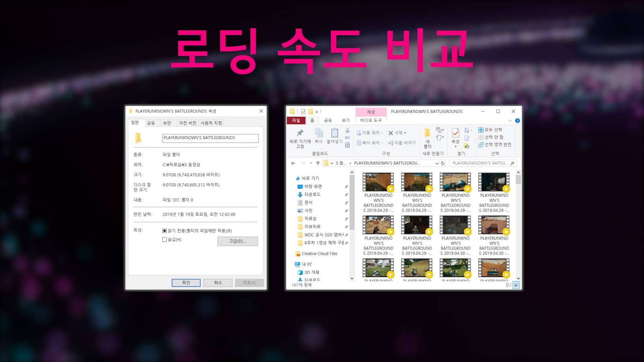
Task: Click the navigation pane scrollbar down arrow
Action: click(x=352, y=278)
